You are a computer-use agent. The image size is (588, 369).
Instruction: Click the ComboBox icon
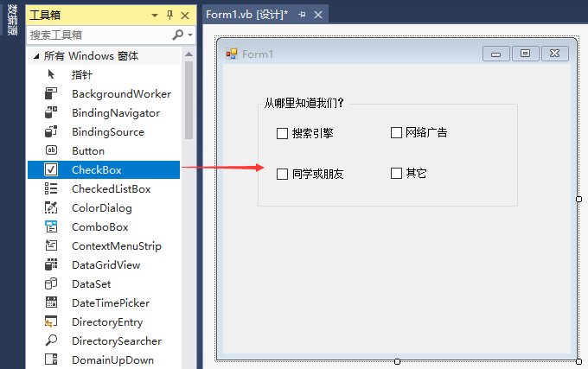click(51, 226)
